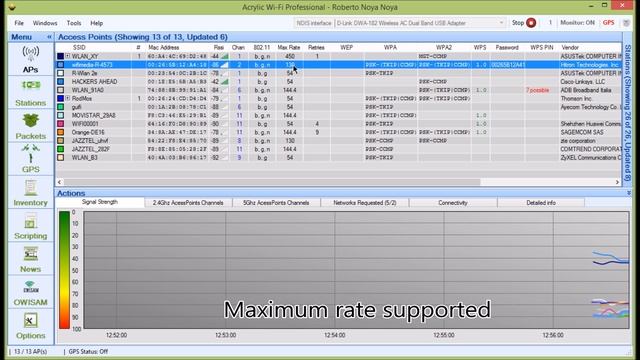The width and height of the screenshot is (640, 360).
Task: Click the GPS Status: Off status text
Action: pyautogui.click(x=88, y=351)
